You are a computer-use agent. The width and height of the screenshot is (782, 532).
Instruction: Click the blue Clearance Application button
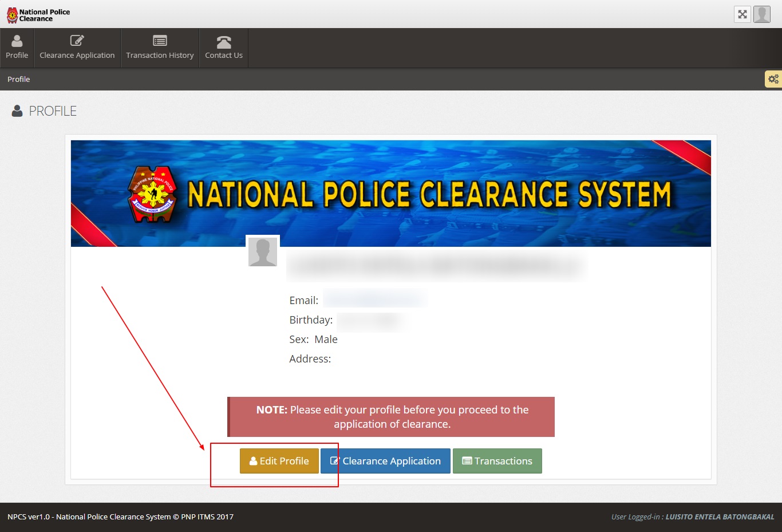click(385, 461)
